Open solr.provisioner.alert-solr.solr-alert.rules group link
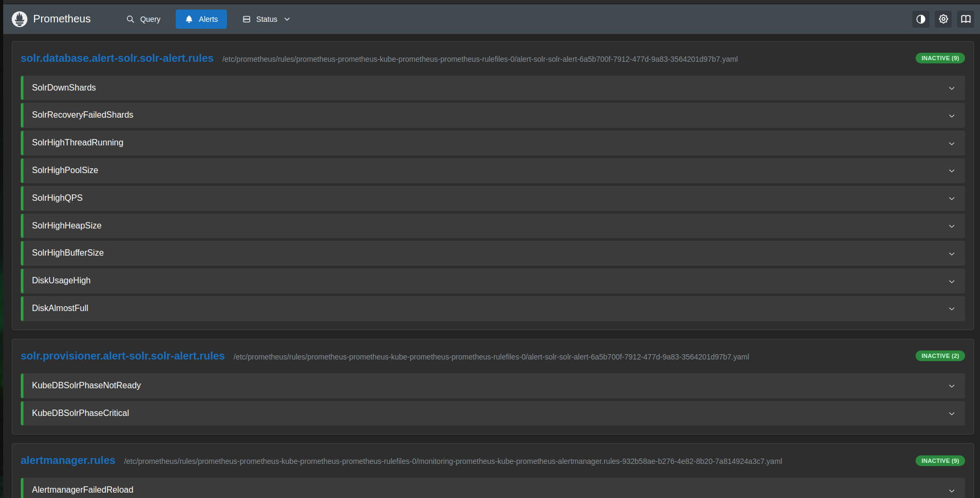The width and height of the screenshot is (980, 498). [x=123, y=356]
